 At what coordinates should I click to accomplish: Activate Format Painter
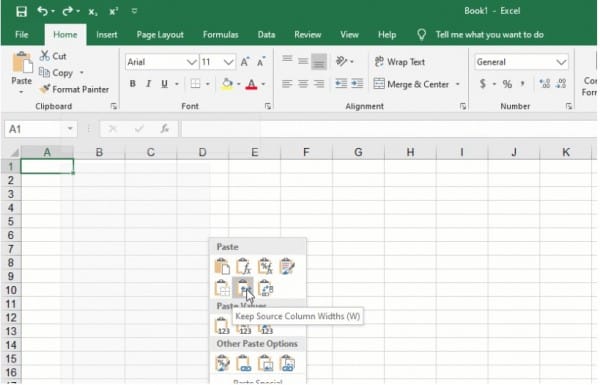point(75,90)
